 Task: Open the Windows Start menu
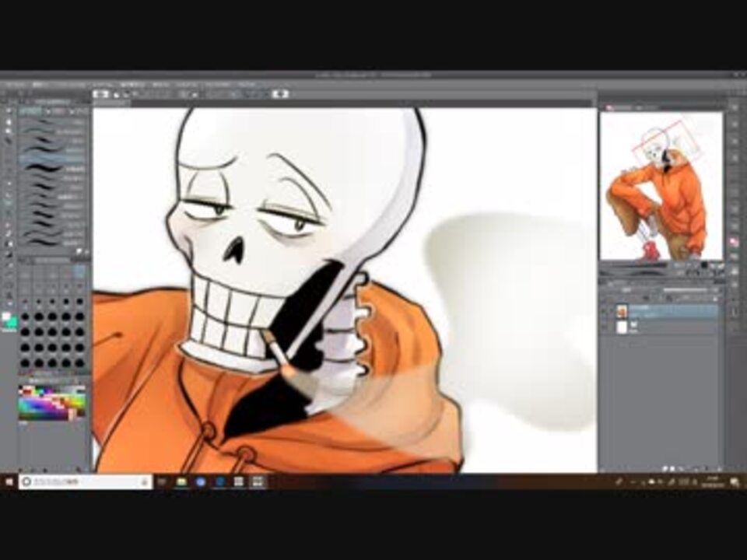pos(9,482)
